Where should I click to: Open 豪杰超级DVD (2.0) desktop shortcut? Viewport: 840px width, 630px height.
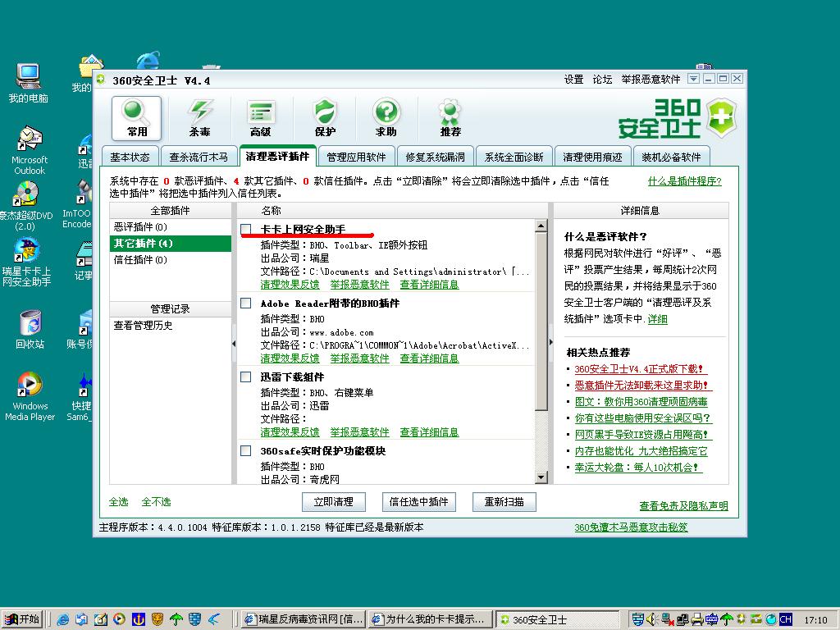pos(25,206)
